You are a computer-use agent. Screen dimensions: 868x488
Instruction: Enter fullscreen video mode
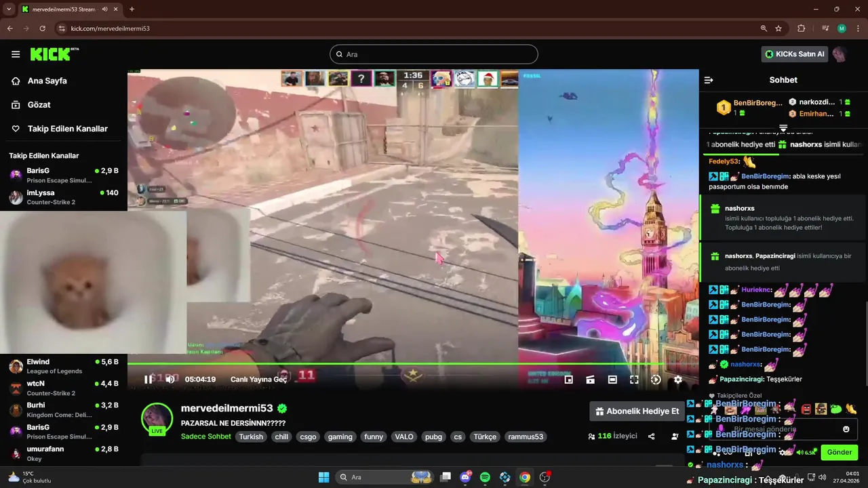(x=634, y=380)
